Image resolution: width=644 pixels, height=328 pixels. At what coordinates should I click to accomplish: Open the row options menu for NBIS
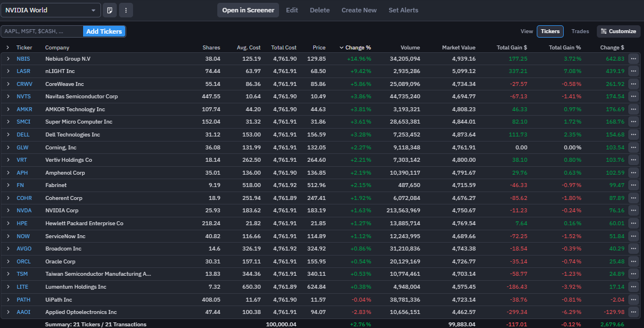click(x=633, y=58)
